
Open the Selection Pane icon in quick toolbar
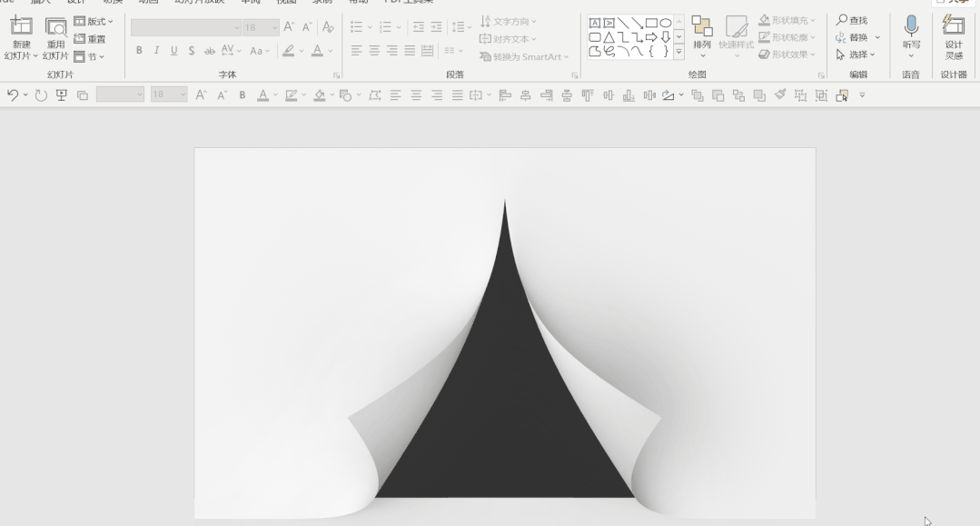point(842,95)
